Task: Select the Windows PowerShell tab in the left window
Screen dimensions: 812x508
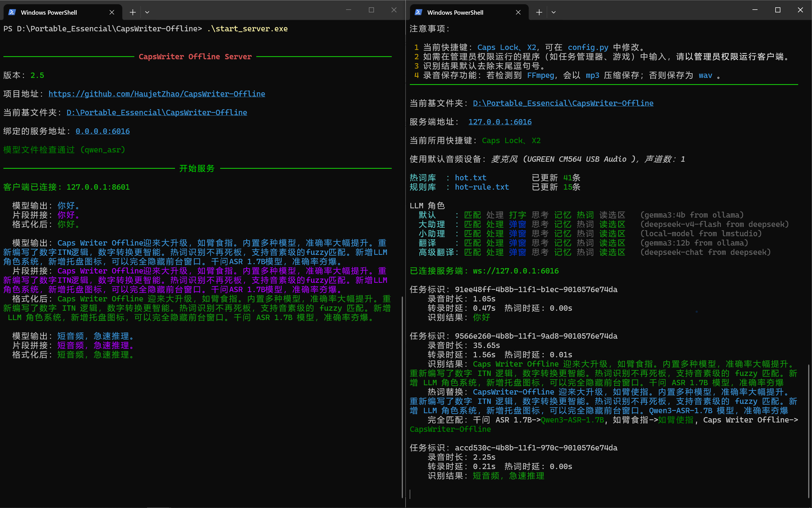Action: (x=62, y=12)
